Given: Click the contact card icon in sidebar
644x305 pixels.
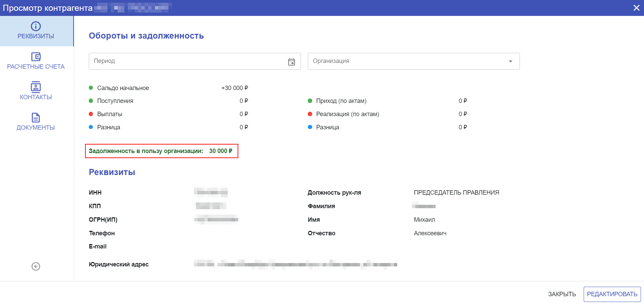Looking at the screenshot, I should point(36,87).
